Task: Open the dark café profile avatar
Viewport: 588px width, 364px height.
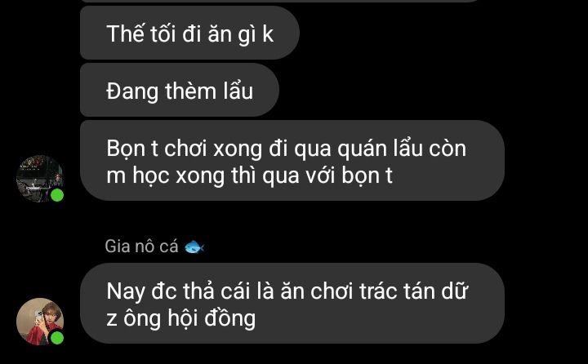Action: click(x=40, y=179)
